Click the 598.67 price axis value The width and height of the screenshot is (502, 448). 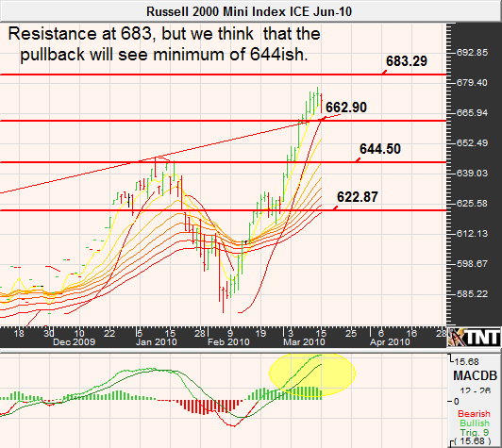(472, 264)
